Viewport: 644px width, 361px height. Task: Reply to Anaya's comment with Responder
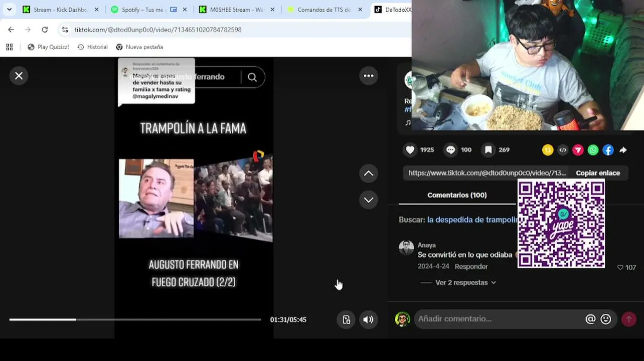(x=471, y=267)
